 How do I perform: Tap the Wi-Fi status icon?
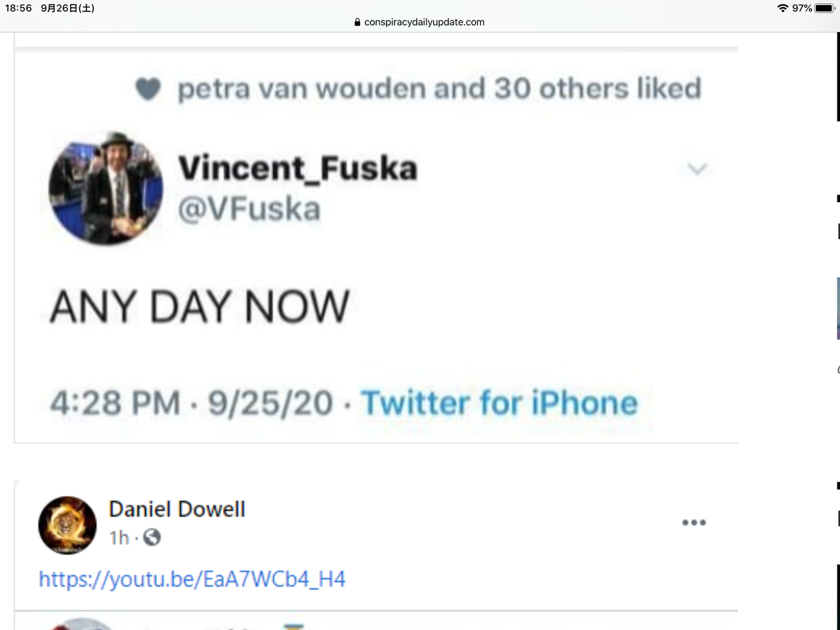coord(782,8)
